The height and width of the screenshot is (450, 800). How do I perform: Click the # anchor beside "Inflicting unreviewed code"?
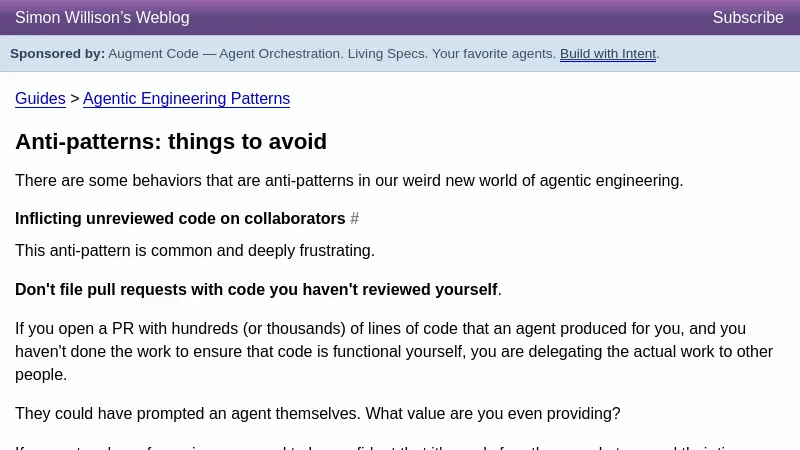pos(354,219)
